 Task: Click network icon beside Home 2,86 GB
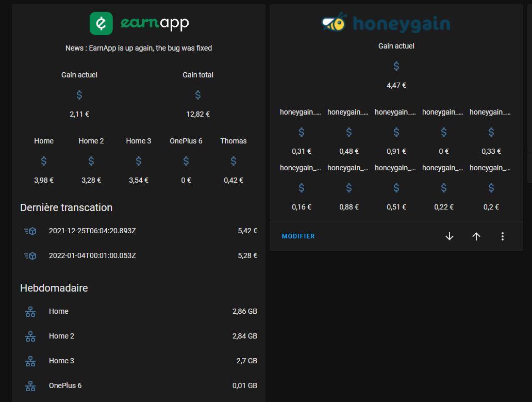click(30, 311)
